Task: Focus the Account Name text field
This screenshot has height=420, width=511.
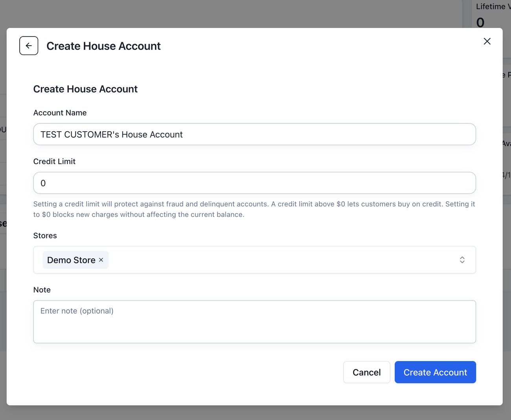Action: (254, 134)
